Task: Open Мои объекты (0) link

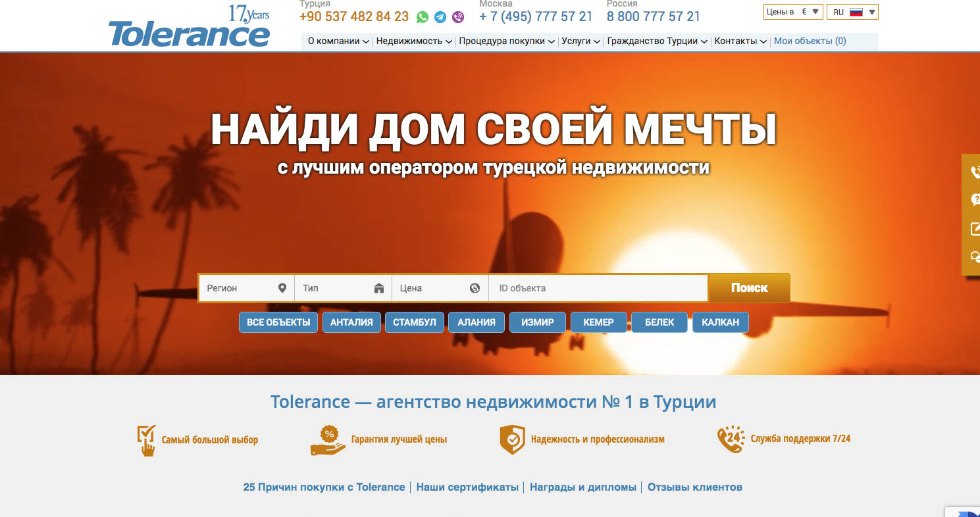Action: pos(810,41)
